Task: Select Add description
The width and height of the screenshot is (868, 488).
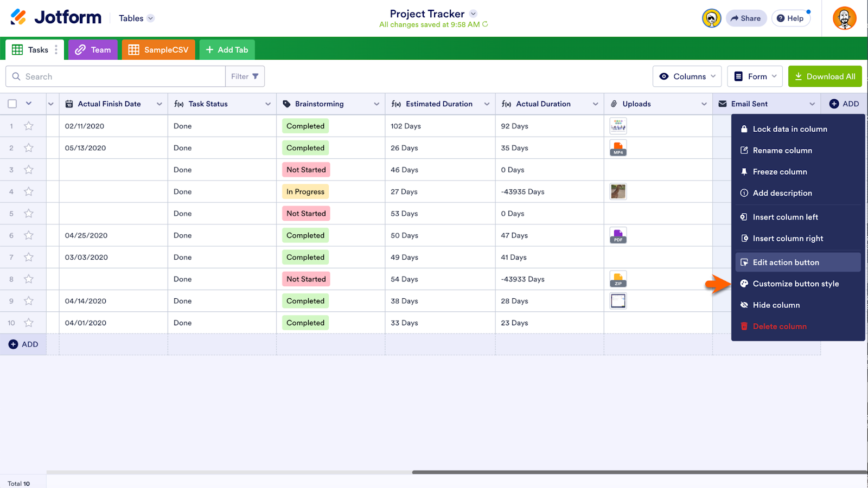Action: 798,193
